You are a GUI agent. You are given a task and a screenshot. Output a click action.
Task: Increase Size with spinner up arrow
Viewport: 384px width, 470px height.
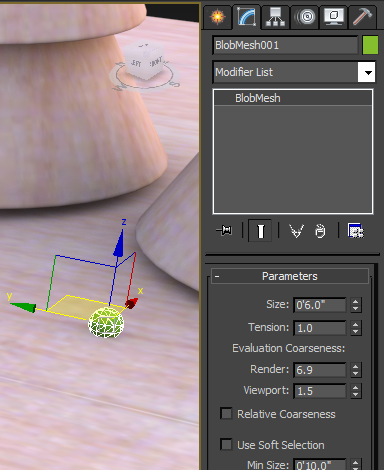[x=356, y=301]
